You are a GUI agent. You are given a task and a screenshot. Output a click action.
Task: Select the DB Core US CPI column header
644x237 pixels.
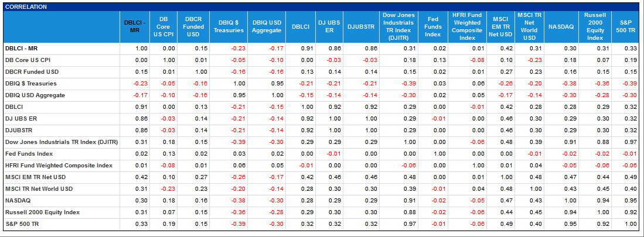(163, 27)
